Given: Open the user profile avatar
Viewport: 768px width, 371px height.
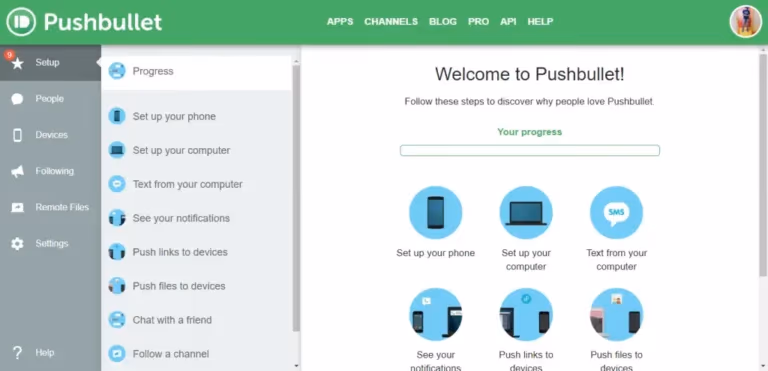Looking at the screenshot, I should pyautogui.click(x=745, y=22).
